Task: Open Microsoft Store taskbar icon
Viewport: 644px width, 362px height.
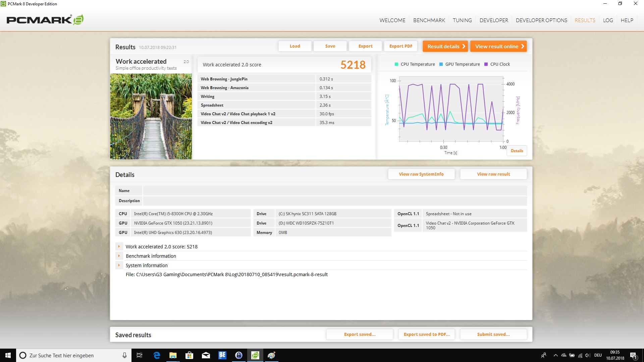Action: (189, 355)
